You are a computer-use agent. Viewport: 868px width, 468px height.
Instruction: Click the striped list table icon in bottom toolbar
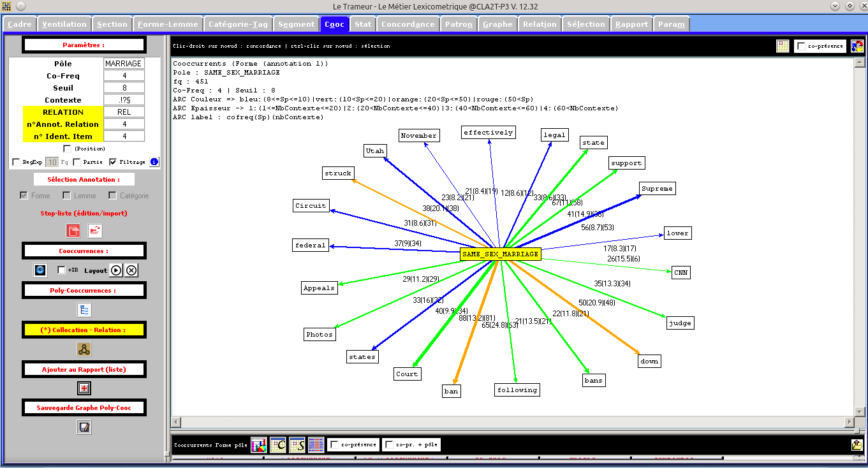(316, 444)
